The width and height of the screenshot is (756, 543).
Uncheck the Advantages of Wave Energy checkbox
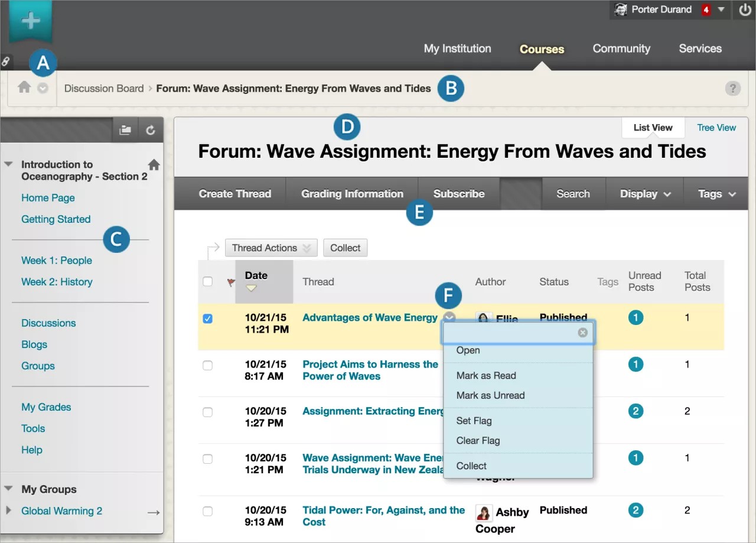(x=207, y=318)
